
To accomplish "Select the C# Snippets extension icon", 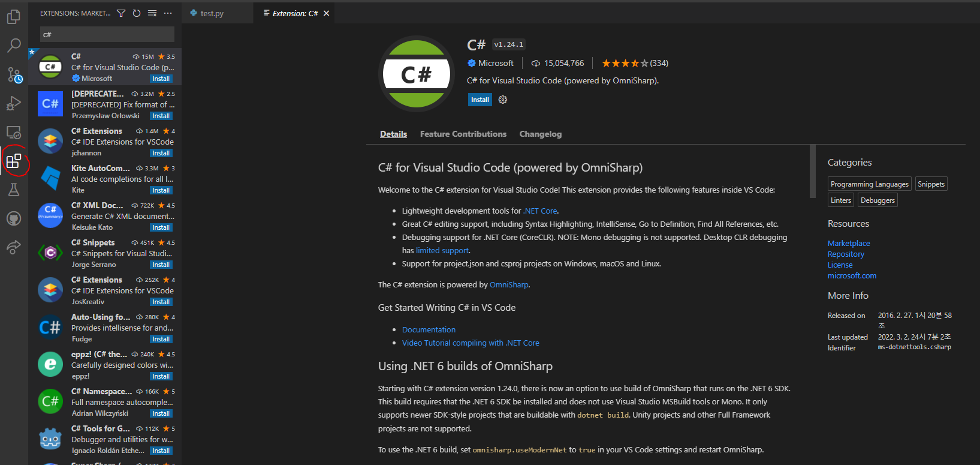I will (x=50, y=253).
